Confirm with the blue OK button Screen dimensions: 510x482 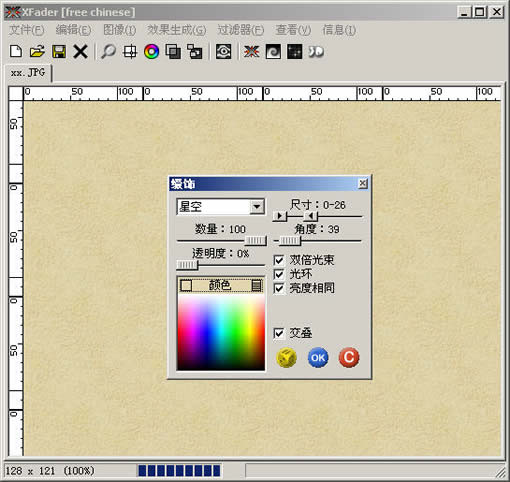[318, 358]
